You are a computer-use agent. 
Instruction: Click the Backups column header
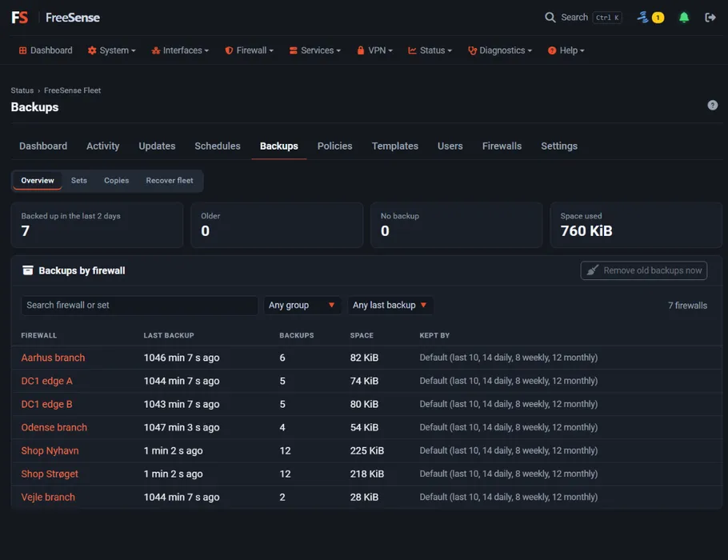click(x=296, y=335)
